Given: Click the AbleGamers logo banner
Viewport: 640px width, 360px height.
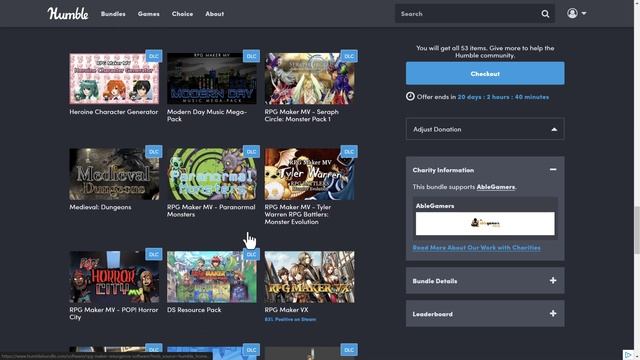Looking at the screenshot, I should (x=485, y=223).
